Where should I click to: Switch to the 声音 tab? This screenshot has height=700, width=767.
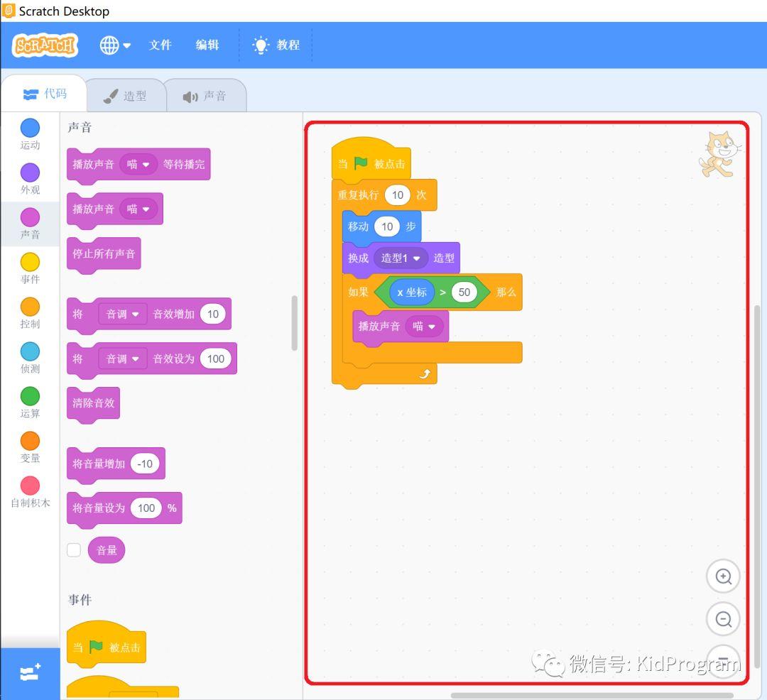click(x=205, y=96)
